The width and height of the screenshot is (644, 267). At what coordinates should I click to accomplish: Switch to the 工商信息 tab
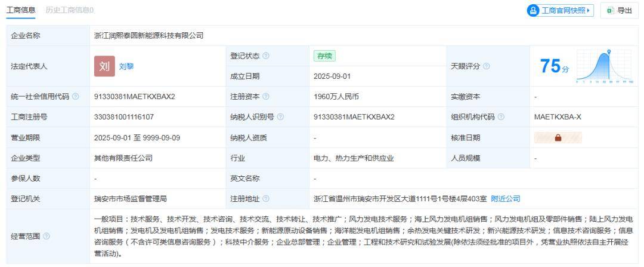(20, 10)
